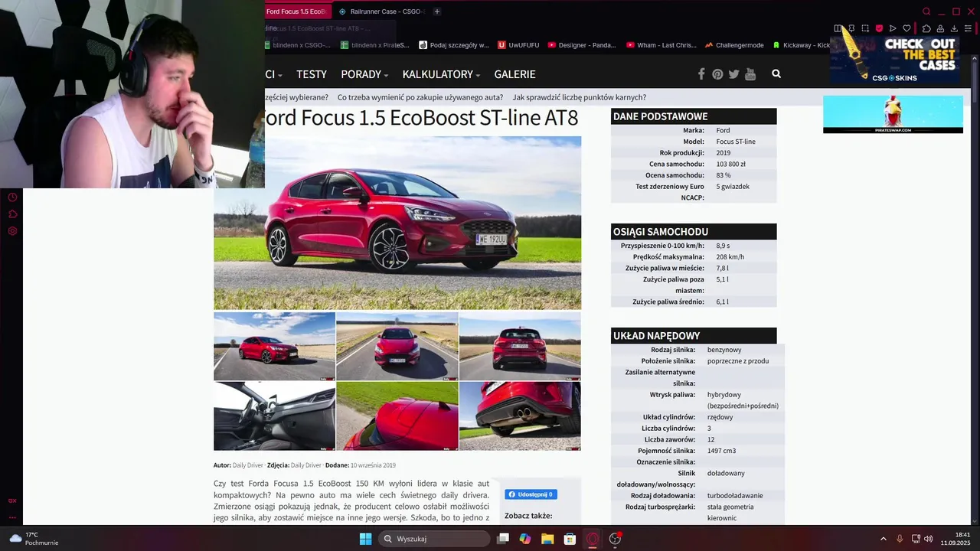Image resolution: width=980 pixels, height=551 pixels.
Task: Click the main red Ford Focus photo
Action: pyautogui.click(x=397, y=223)
